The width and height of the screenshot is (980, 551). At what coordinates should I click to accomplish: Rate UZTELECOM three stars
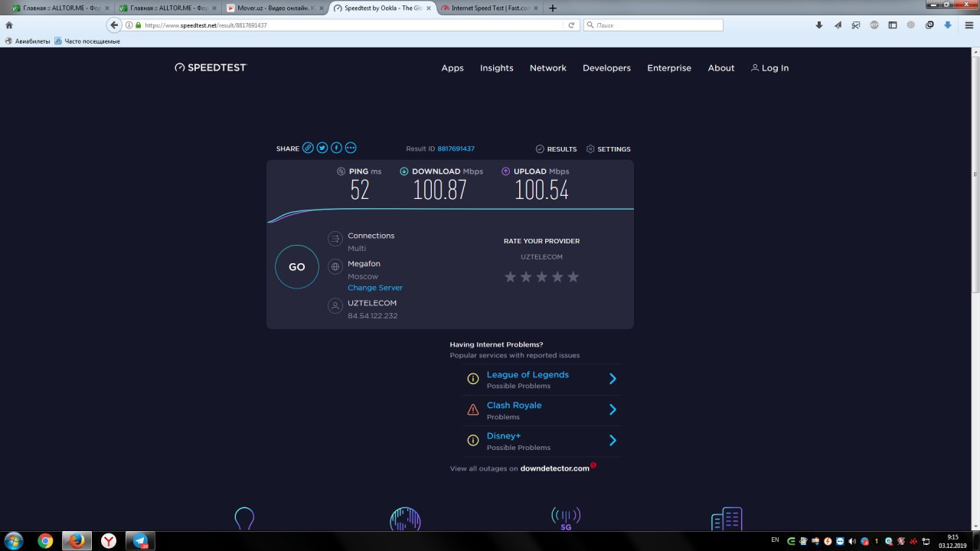click(x=542, y=276)
